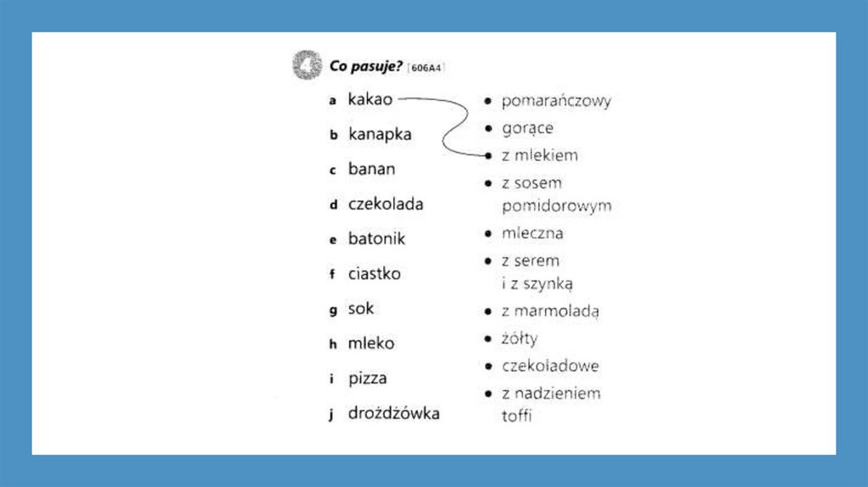Click the word "pizza"

click(x=367, y=378)
